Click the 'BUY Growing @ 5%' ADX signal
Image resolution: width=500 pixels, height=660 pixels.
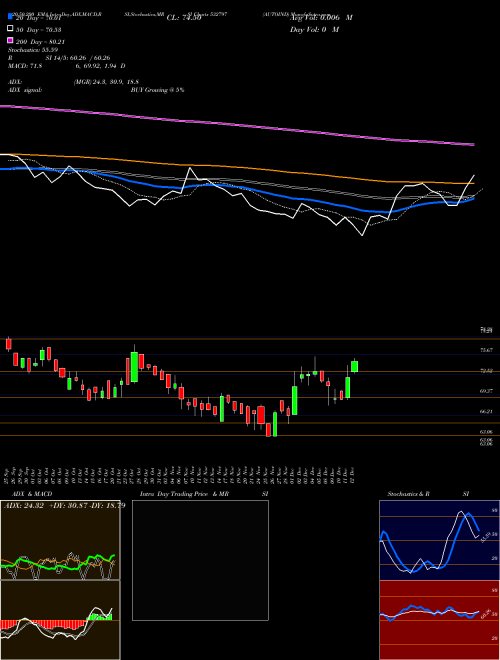point(157,90)
